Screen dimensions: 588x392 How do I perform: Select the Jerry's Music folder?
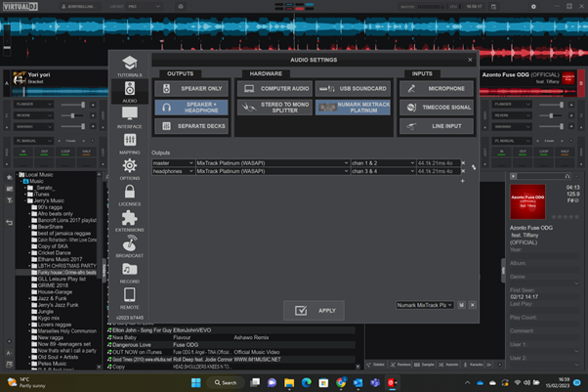46,200
